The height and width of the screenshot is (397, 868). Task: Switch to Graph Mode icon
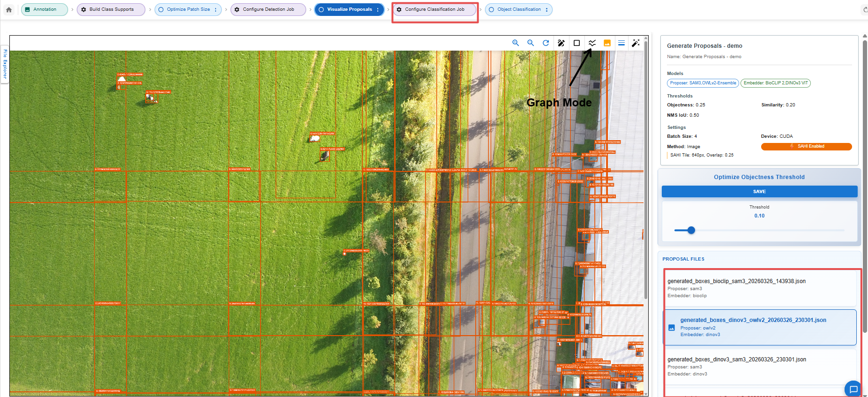click(x=592, y=43)
